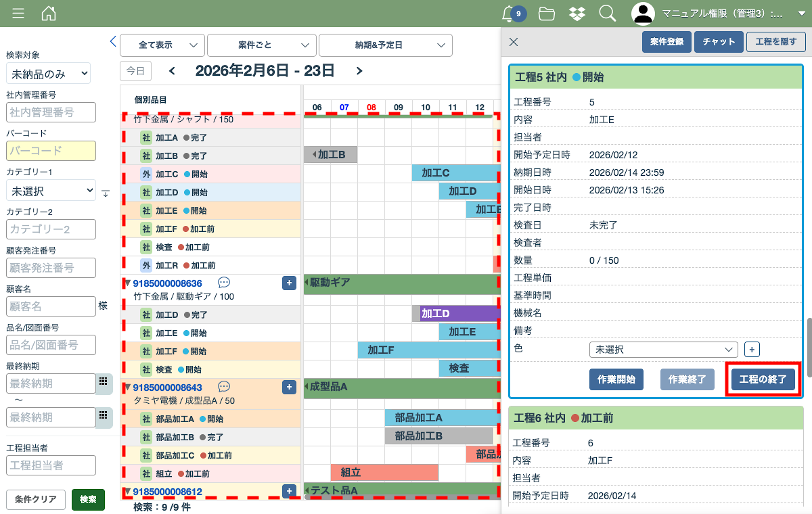Open chat bubble for order 9185000008636

(x=224, y=283)
